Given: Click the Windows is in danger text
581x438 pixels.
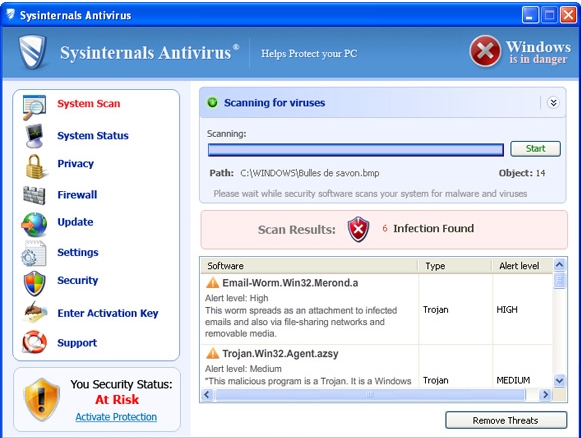Looking at the screenshot, I should pyautogui.click(x=538, y=52).
